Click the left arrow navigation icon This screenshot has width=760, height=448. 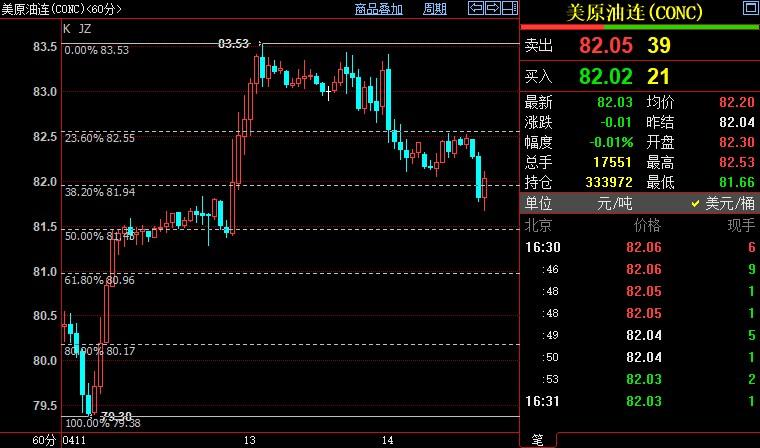pyautogui.click(x=476, y=9)
